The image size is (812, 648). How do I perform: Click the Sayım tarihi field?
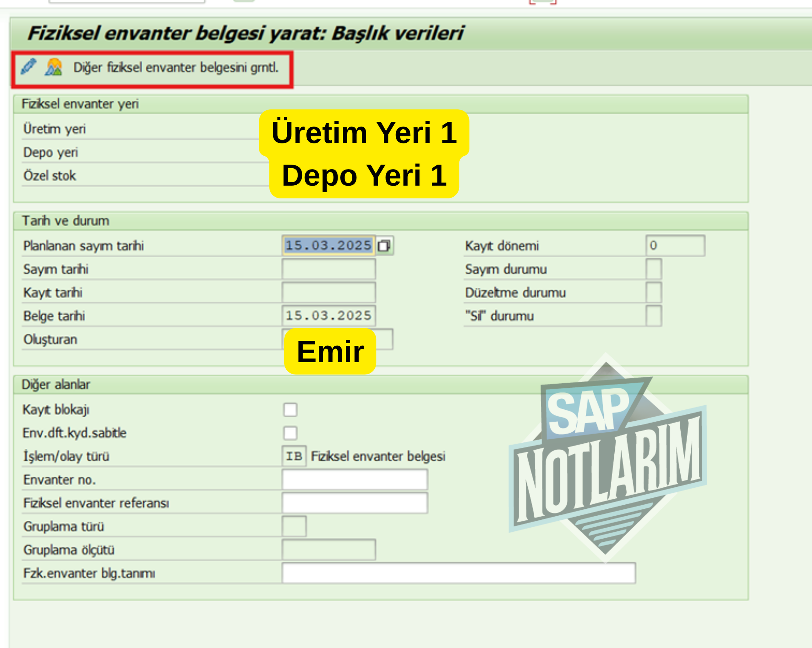328,269
